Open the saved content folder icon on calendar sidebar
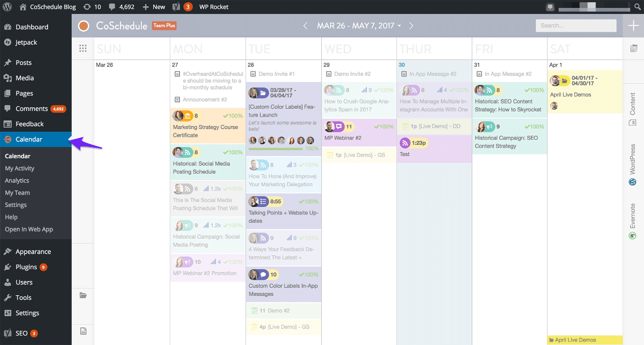Viewport: 644px width, 345px height. point(83,295)
